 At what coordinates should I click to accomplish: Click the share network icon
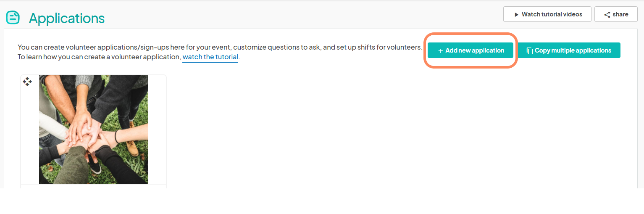(x=607, y=15)
